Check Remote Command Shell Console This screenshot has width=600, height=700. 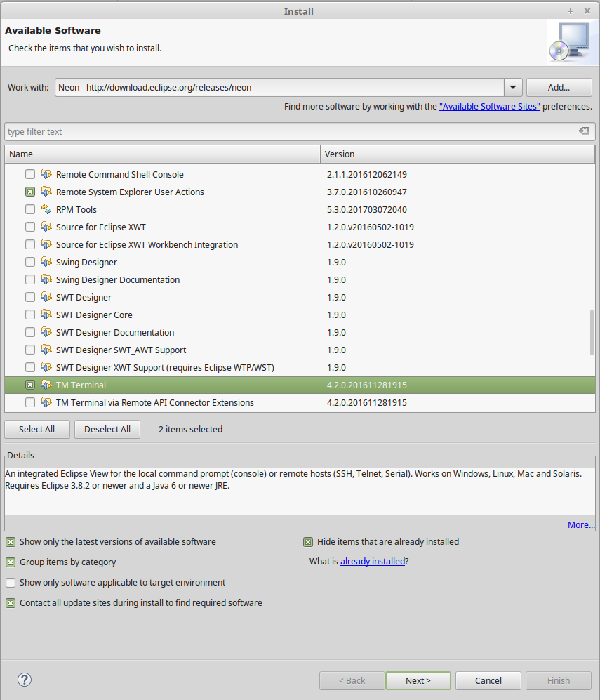(x=30, y=174)
